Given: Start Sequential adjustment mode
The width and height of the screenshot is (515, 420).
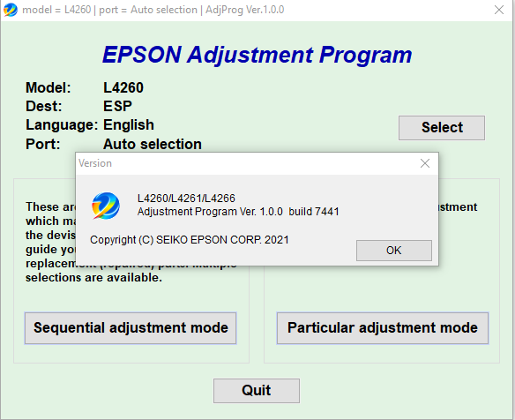Looking at the screenshot, I should point(131,328).
